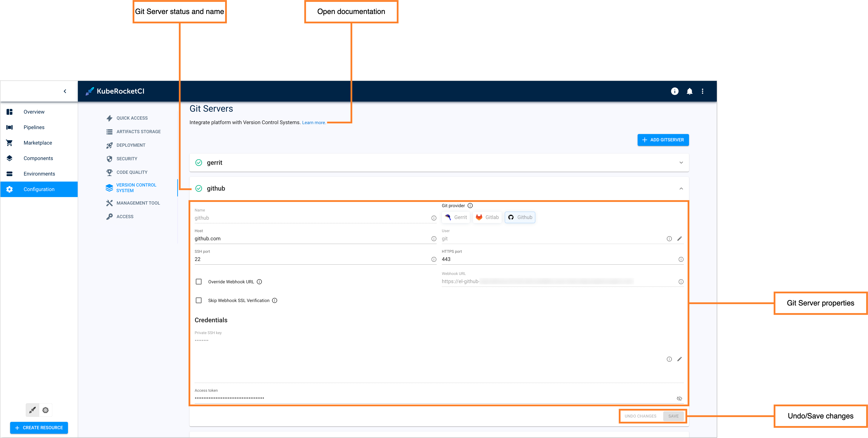Open the three-dot menu top right
The image size is (868, 438).
(703, 91)
